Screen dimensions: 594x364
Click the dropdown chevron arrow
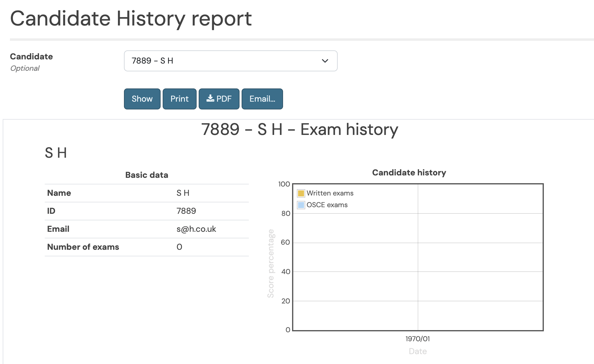(x=325, y=61)
